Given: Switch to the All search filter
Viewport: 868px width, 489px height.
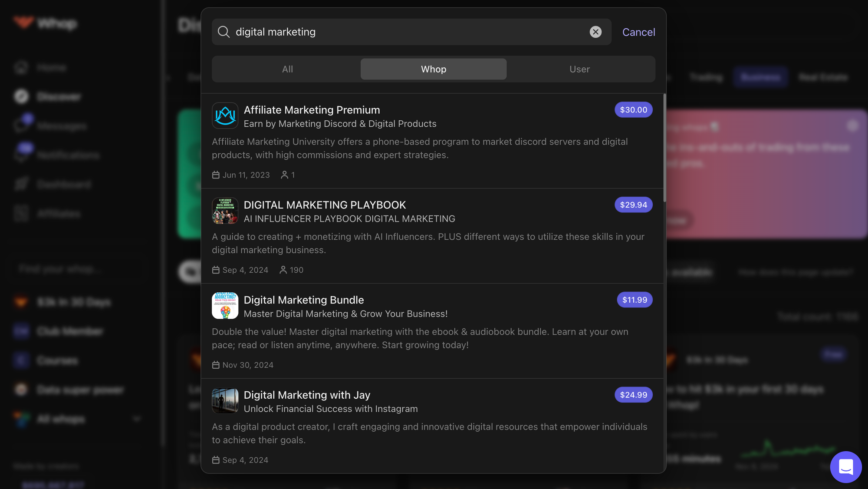Looking at the screenshot, I should [x=287, y=69].
